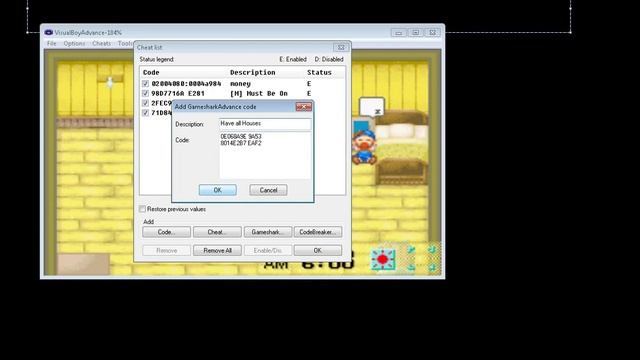The height and width of the screenshot is (360, 640).
Task: Click the sunny weather icon in game
Action: 382,259
